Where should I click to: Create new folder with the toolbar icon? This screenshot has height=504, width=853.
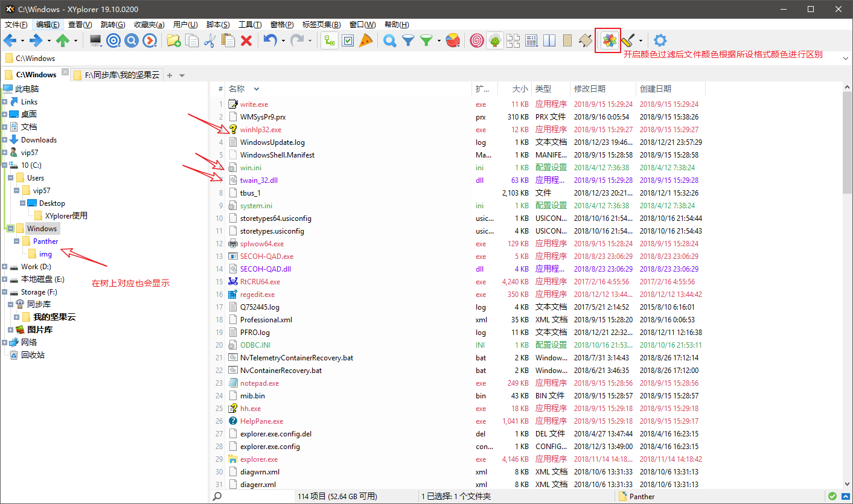pyautogui.click(x=174, y=40)
